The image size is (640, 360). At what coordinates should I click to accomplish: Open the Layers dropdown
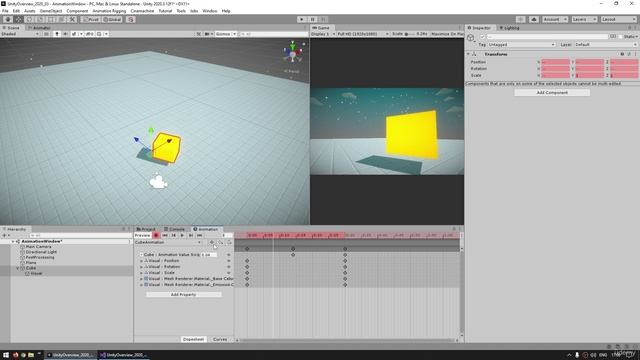click(x=584, y=19)
